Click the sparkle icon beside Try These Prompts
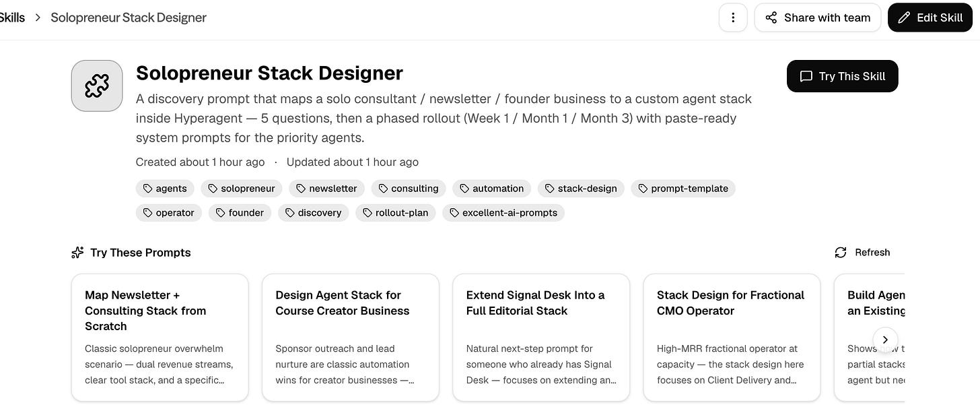The image size is (980, 411). coord(78,253)
